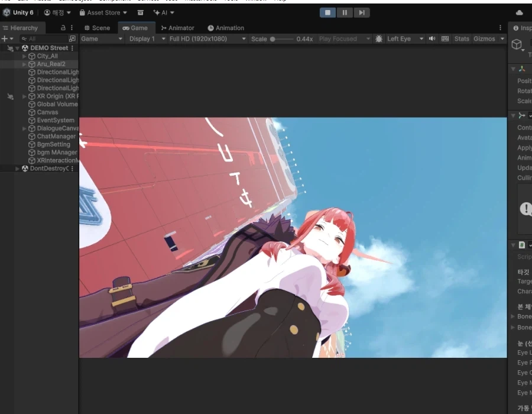Open the AI dropdown menu
Image resolution: width=532 pixels, height=414 pixels.
(x=164, y=12)
